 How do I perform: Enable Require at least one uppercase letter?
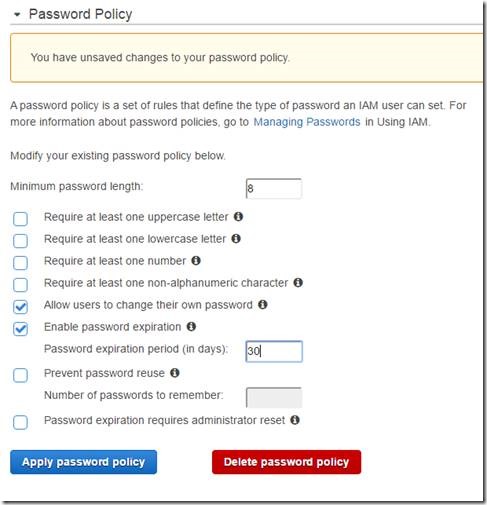tap(20, 219)
